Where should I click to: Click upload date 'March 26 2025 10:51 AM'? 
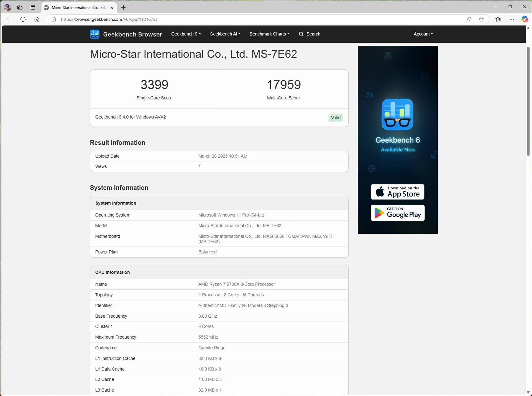pyautogui.click(x=223, y=156)
